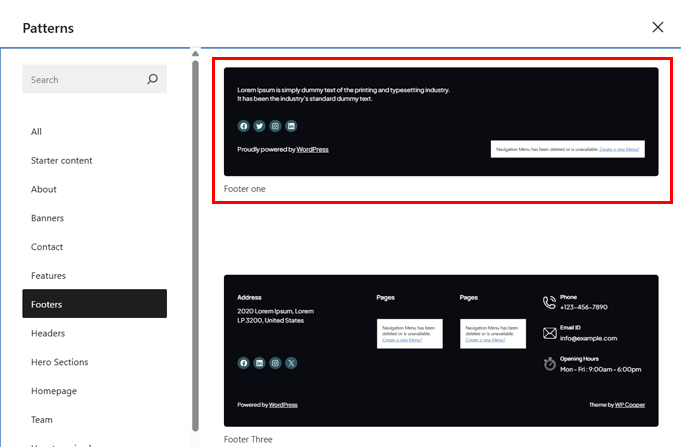Click the phone icon in Footer Three
Viewport: 681px width, 447px height.
pyautogui.click(x=549, y=302)
